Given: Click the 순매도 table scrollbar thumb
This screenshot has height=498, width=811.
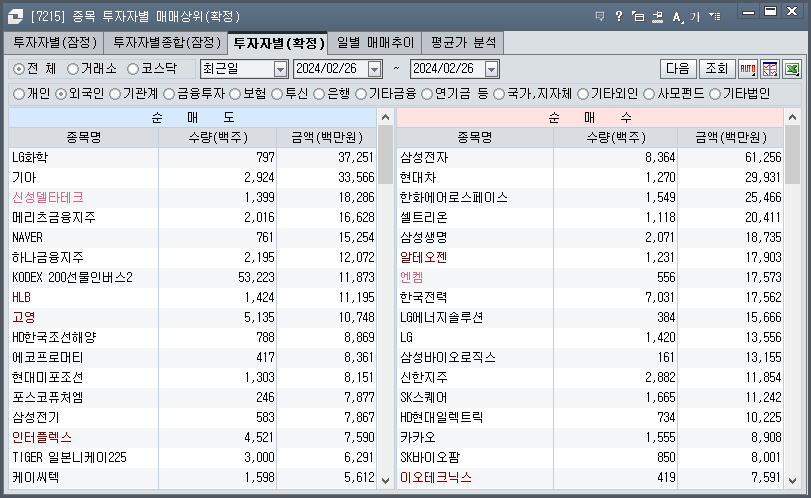Looking at the screenshot, I should [385, 155].
